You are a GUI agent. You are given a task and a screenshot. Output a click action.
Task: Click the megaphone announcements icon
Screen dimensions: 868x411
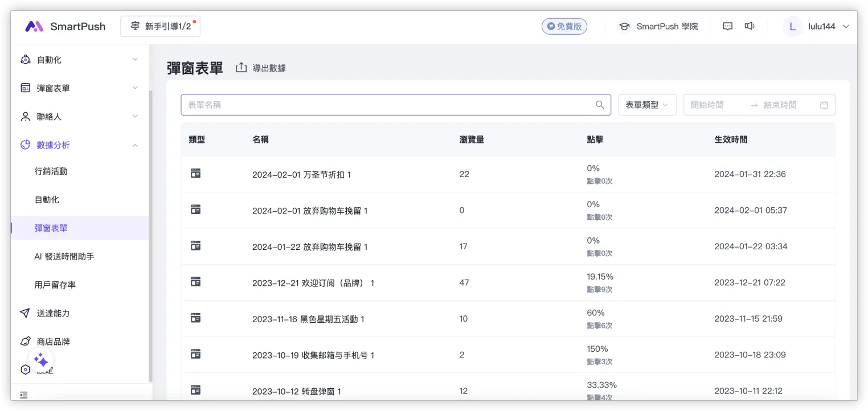point(750,26)
